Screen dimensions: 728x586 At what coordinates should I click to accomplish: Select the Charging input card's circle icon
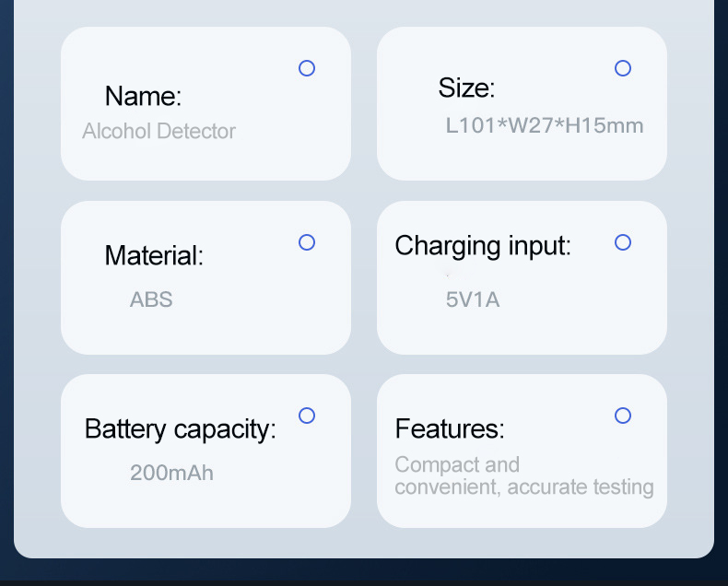coord(623,242)
